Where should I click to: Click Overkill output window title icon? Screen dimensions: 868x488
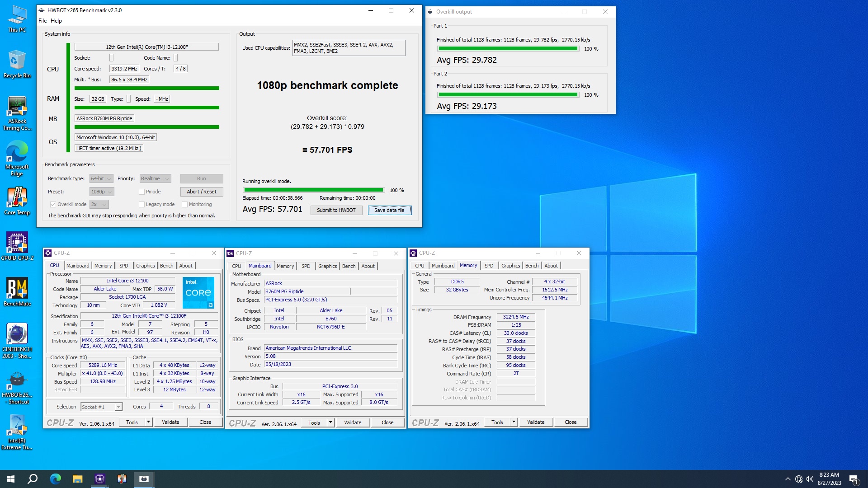coord(430,12)
